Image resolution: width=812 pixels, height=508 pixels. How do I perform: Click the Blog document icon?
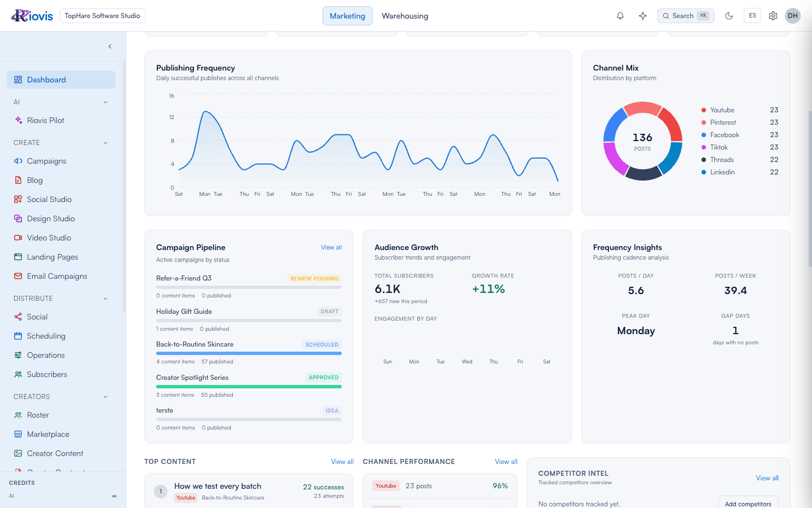[18, 180]
